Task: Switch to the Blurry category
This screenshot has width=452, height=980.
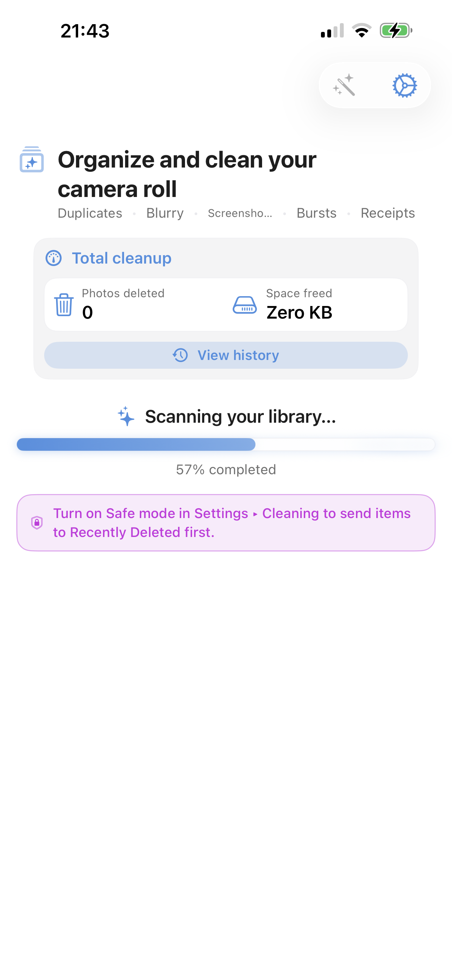Action: tap(165, 213)
